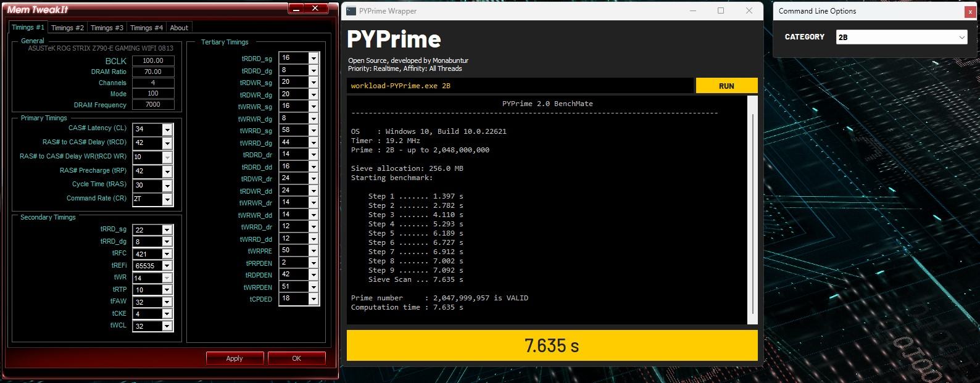Click the Computation time line
Image resolution: width=980 pixels, height=383 pixels.
(x=407, y=307)
